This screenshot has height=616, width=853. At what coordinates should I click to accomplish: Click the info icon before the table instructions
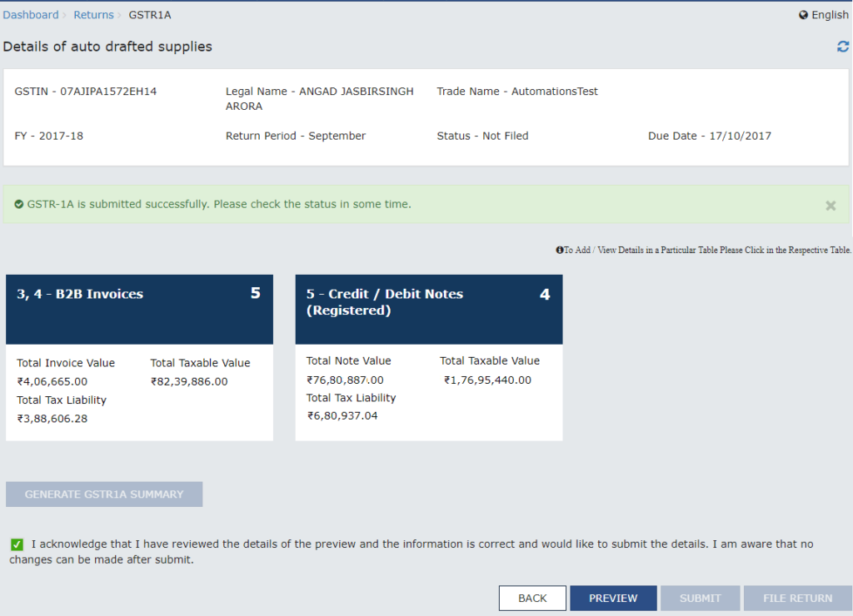(x=560, y=250)
